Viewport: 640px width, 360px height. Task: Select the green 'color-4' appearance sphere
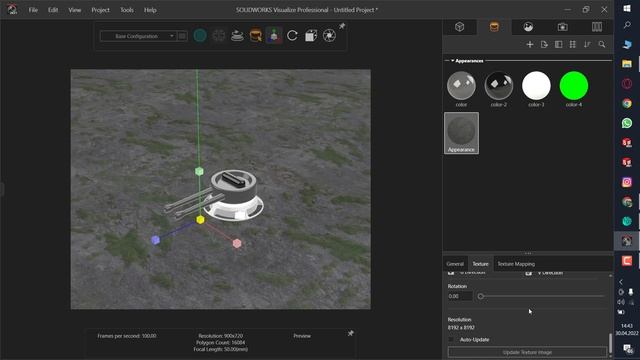(x=574, y=86)
